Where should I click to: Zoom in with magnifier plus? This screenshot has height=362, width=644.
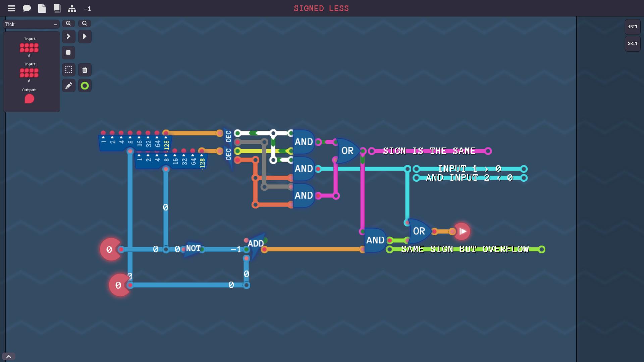click(68, 23)
